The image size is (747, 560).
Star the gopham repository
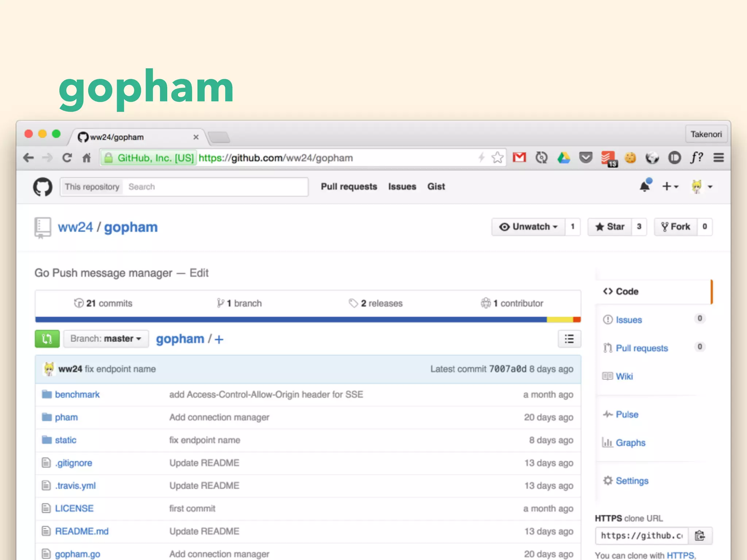tap(609, 227)
